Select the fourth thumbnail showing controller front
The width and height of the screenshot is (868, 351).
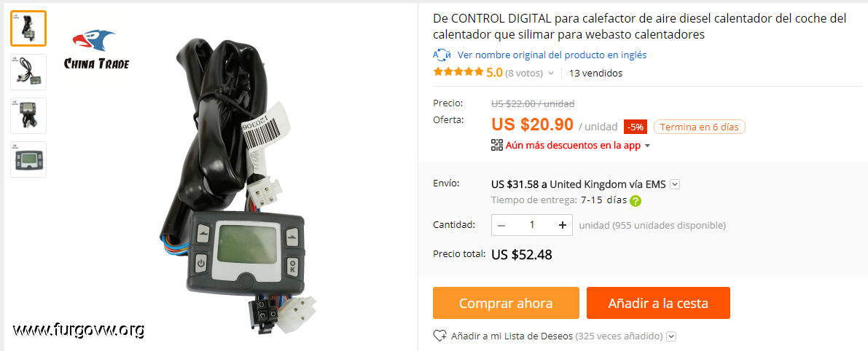(28, 159)
